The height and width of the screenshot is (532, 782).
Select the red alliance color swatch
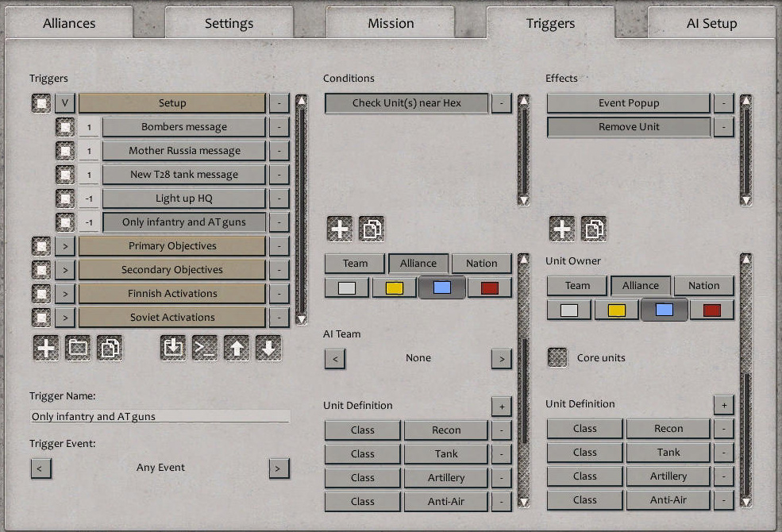pos(490,287)
